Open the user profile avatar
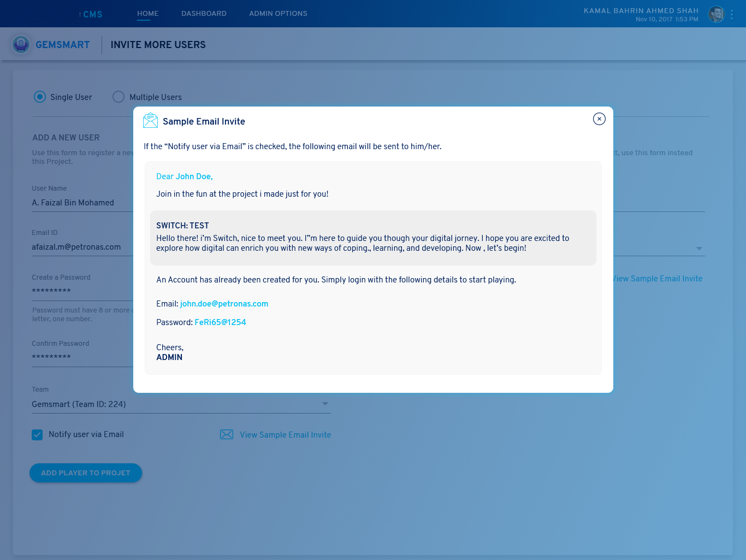 pyautogui.click(x=716, y=14)
